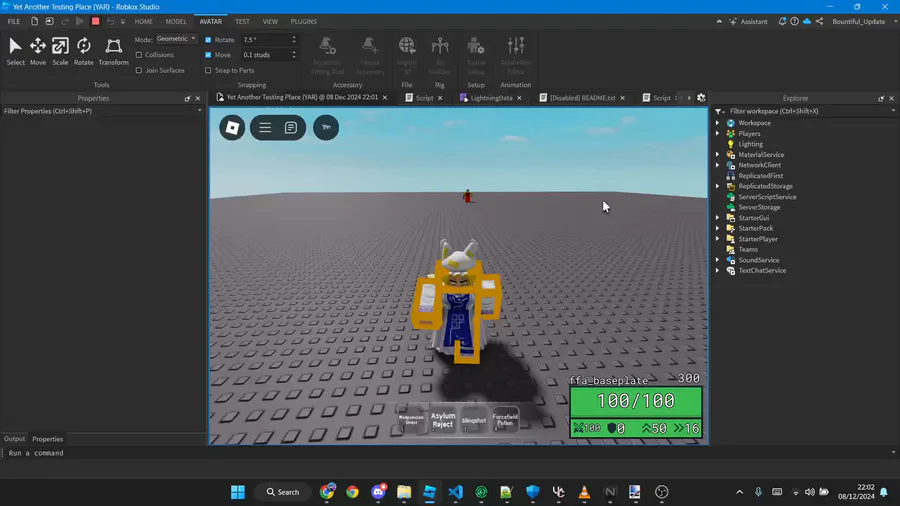900x506 pixels.
Task: Close the LightningData tab
Action: click(x=519, y=98)
